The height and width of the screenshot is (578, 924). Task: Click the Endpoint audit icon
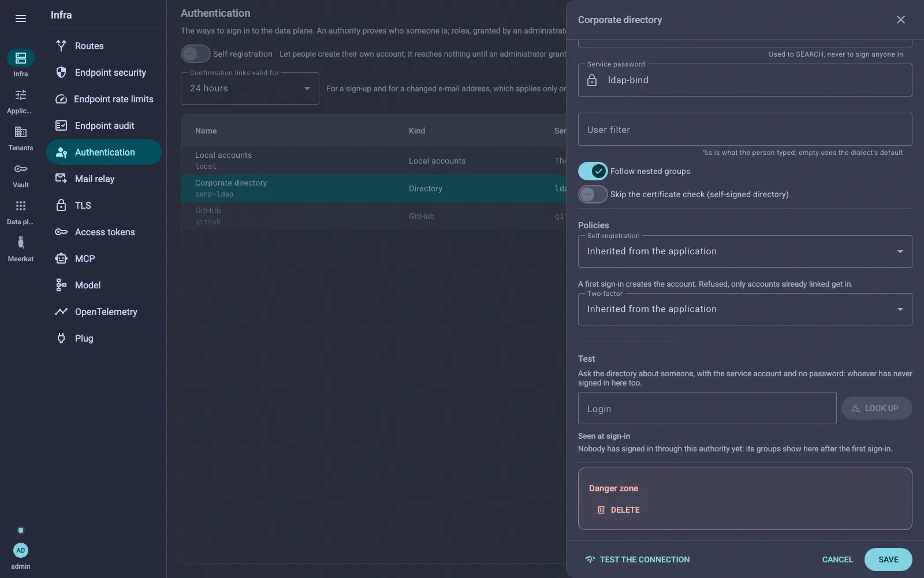pos(61,125)
